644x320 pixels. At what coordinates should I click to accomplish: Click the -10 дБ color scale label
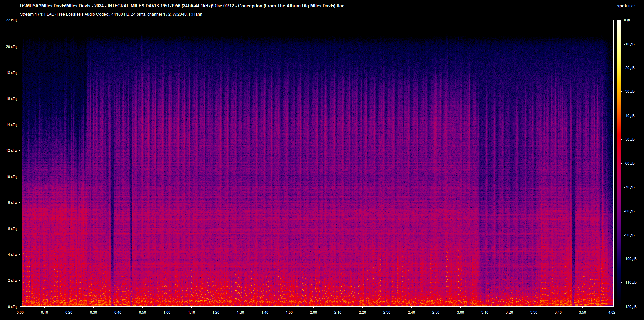[629, 44]
